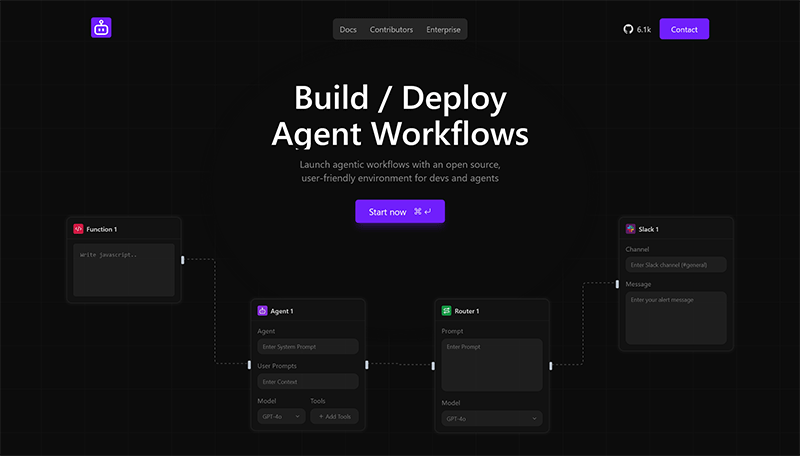
Task: Click the Add Tools button
Action: tap(334, 417)
